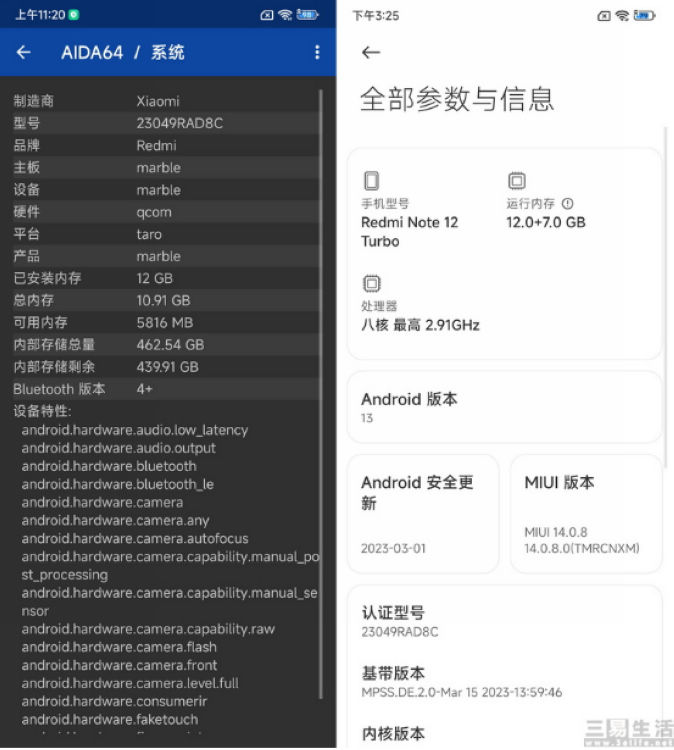Tap android.hardware.consumerir entry
This screenshot has width=674, height=750.
(x=114, y=702)
